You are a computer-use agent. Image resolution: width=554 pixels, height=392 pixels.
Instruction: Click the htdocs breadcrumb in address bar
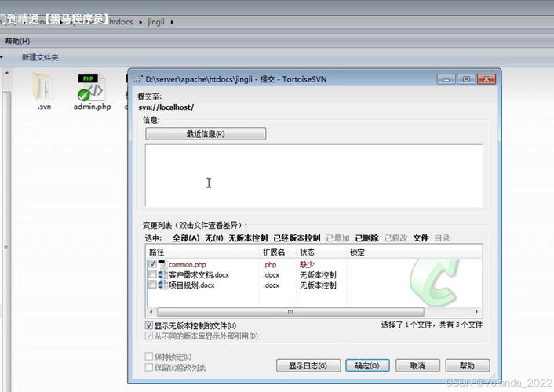click(121, 21)
